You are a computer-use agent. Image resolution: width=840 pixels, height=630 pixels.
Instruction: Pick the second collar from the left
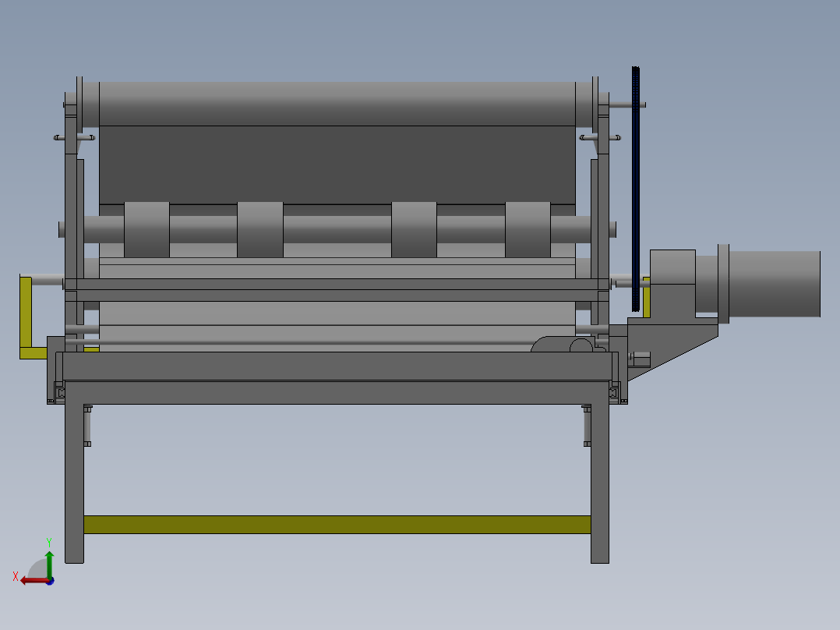[x=259, y=229]
